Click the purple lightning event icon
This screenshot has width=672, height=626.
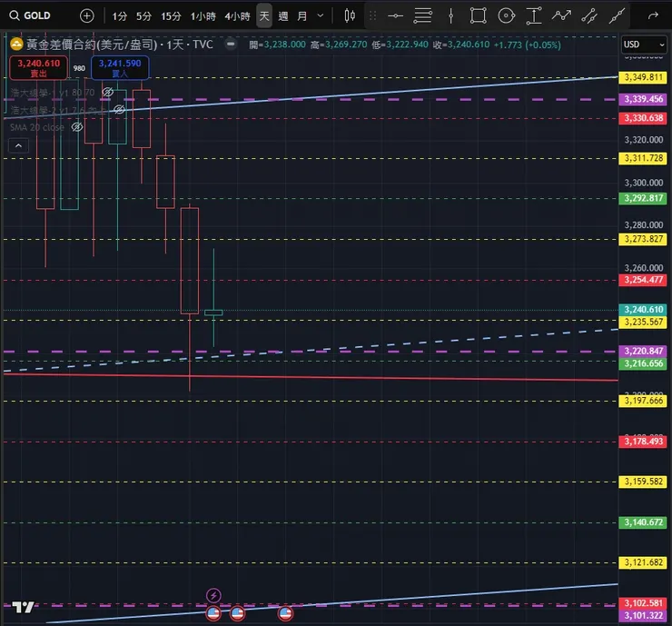click(x=213, y=595)
